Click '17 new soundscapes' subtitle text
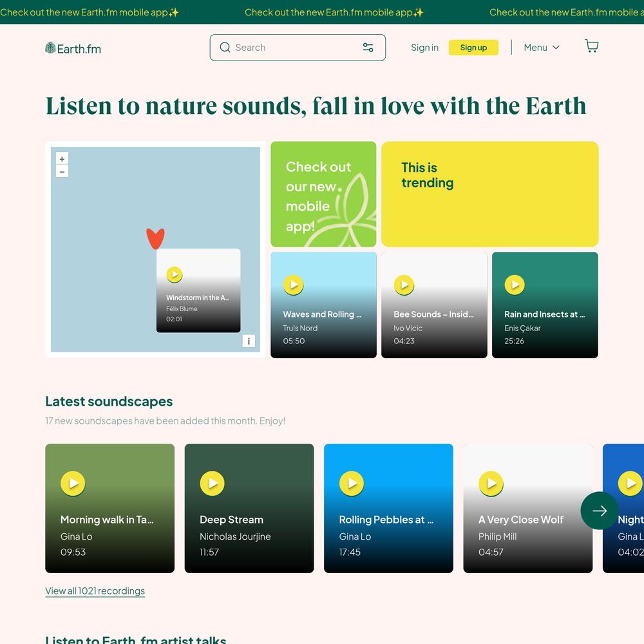The height and width of the screenshot is (644, 644). (165, 421)
